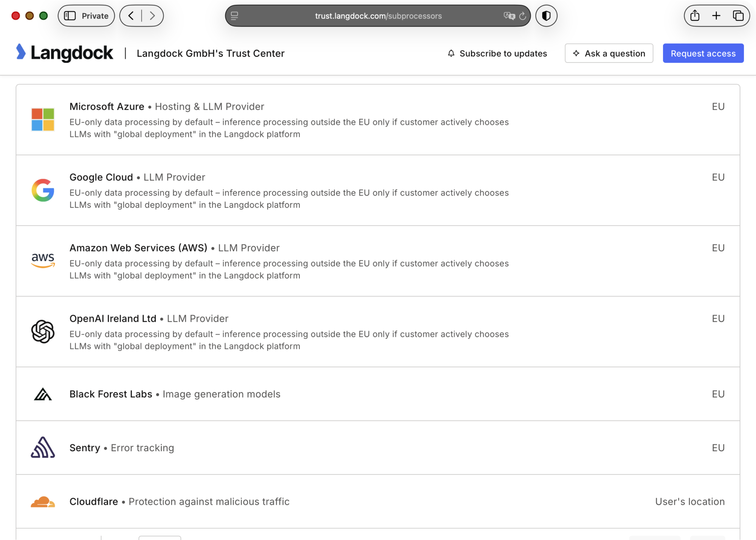Screen dimensions: 756x540
Task: Click the Sentry logo
Action: click(43, 447)
